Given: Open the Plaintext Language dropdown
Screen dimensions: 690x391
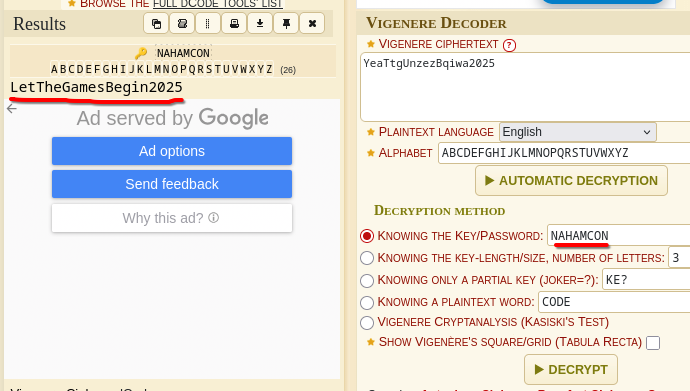Looking at the screenshot, I should click(578, 132).
